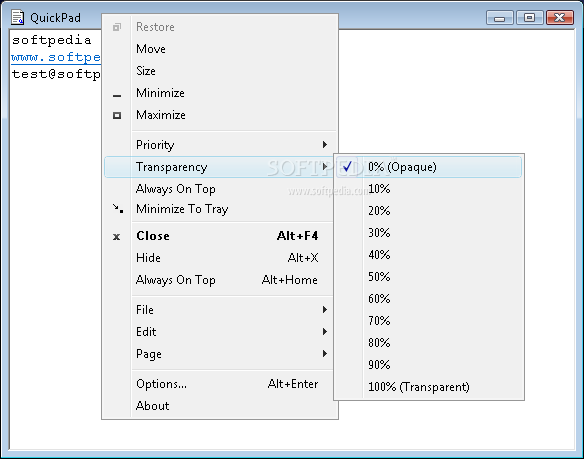Screen dimensions: 584x459
Task: Expand the Page submenu
Action: point(220,354)
